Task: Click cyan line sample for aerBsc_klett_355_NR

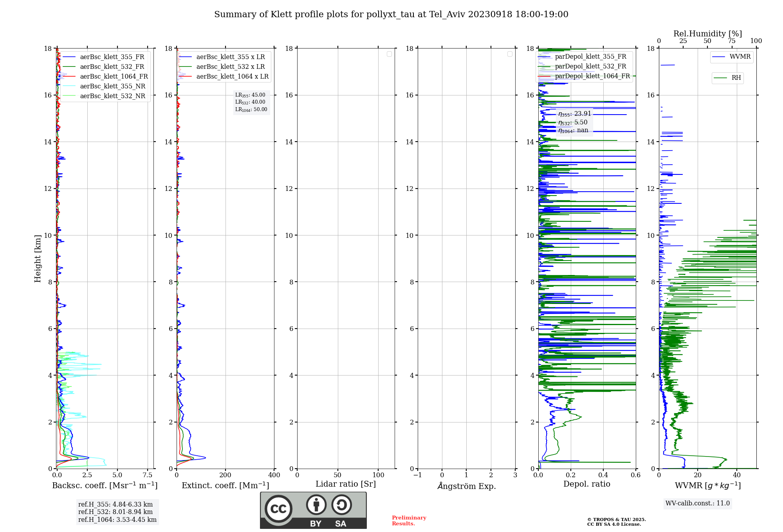Action: [x=69, y=86]
